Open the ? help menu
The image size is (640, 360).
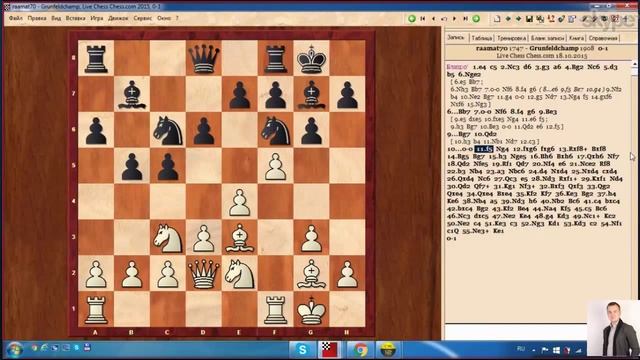point(177,18)
